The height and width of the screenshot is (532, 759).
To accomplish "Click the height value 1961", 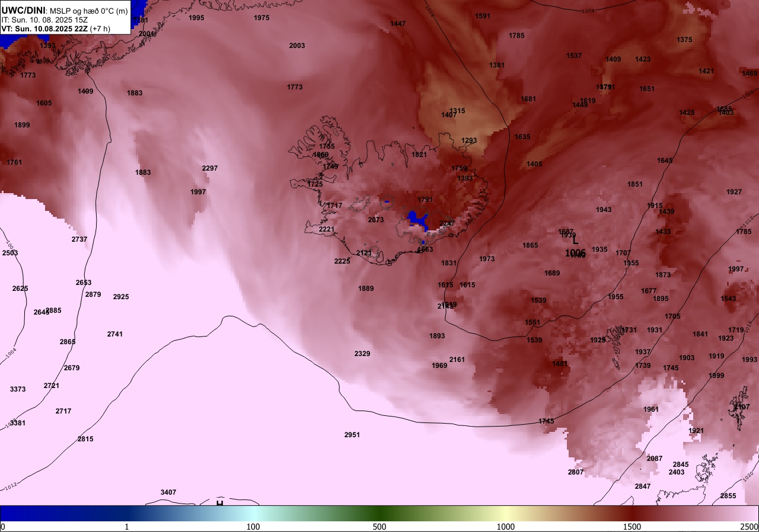I will pyautogui.click(x=651, y=409).
